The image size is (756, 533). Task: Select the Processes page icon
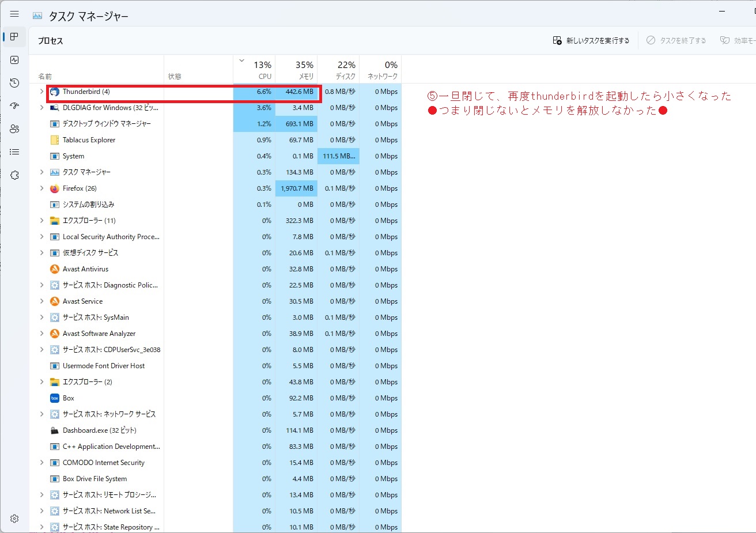point(14,37)
